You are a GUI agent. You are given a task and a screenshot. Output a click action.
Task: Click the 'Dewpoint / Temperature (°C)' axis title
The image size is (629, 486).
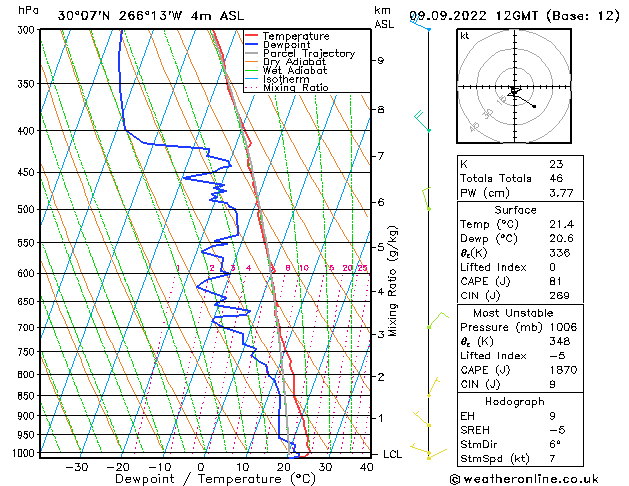pos(215,479)
